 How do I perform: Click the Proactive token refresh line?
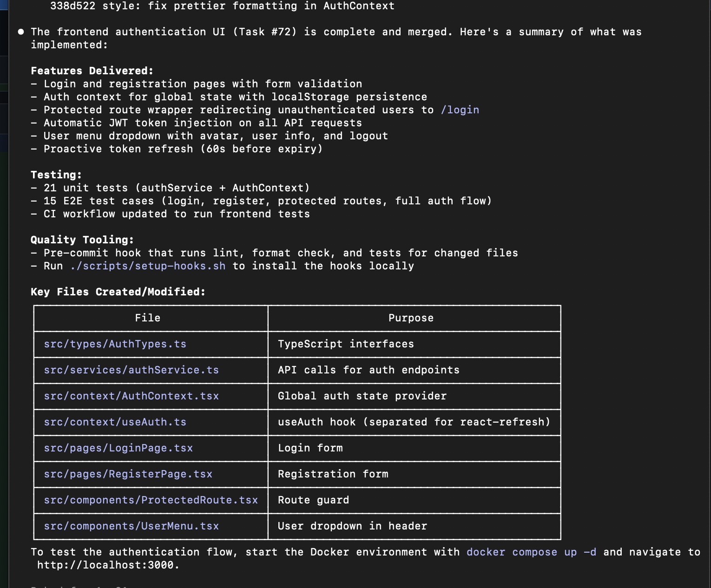[x=177, y=149]
